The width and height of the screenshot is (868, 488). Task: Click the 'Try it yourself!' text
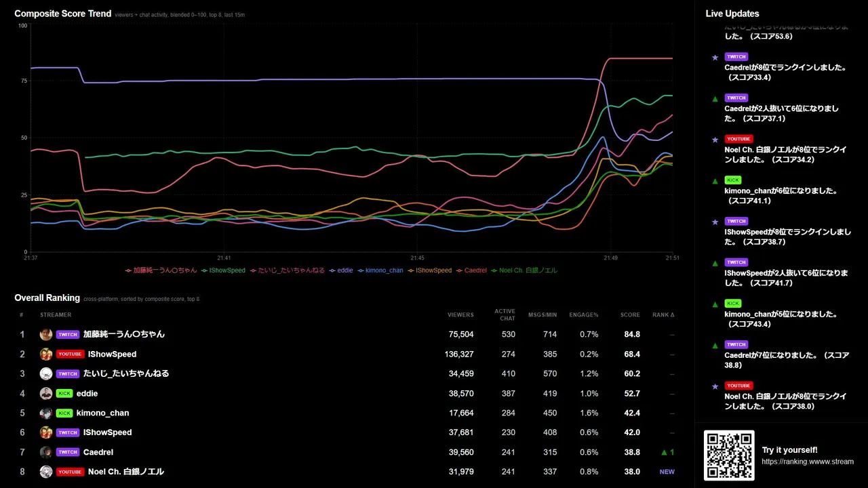click(x=789, y=450)
